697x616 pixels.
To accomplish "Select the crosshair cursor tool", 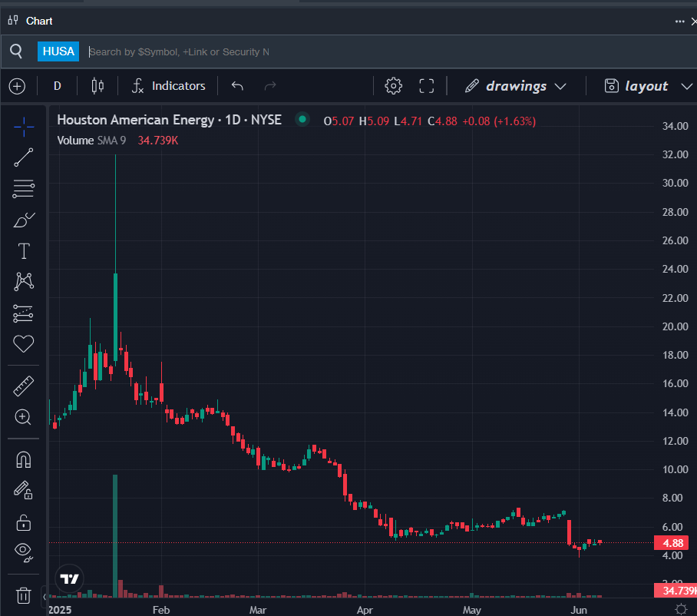I will coord(24,127).
